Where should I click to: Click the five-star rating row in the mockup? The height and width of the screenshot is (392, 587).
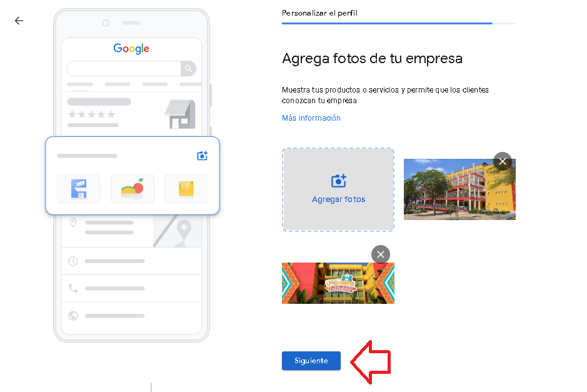(92, 114)
